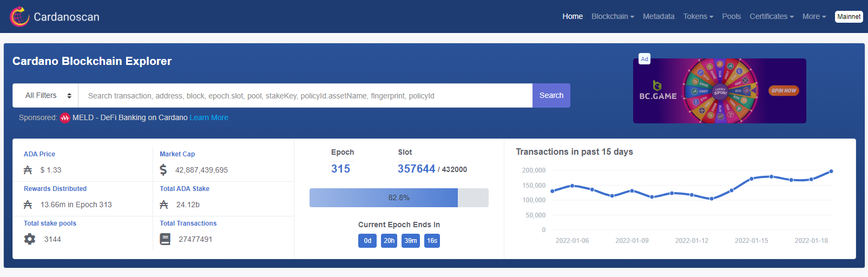Screen dimensions: 868x277
Task: Go to the Home page
Action: (x=573, y=16)
